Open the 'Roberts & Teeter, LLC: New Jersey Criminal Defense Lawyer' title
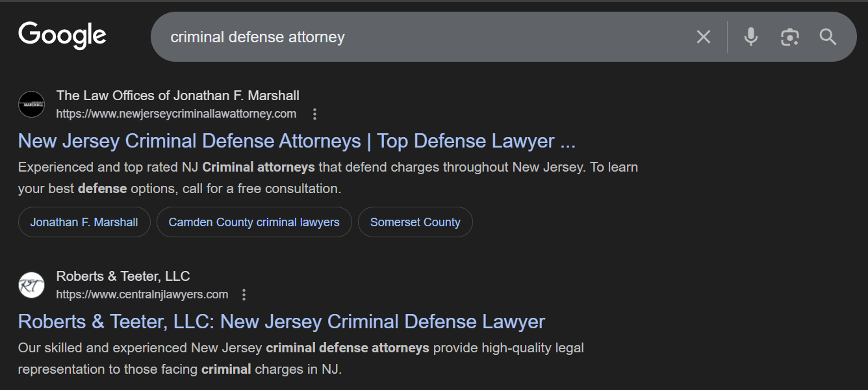The image size is (868, 390). (x=281, y=322)
